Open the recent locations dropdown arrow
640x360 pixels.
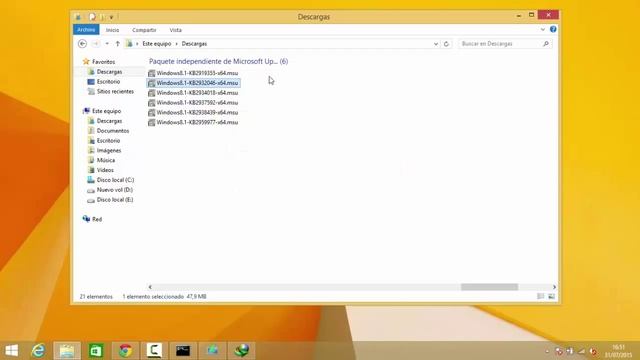107,44
